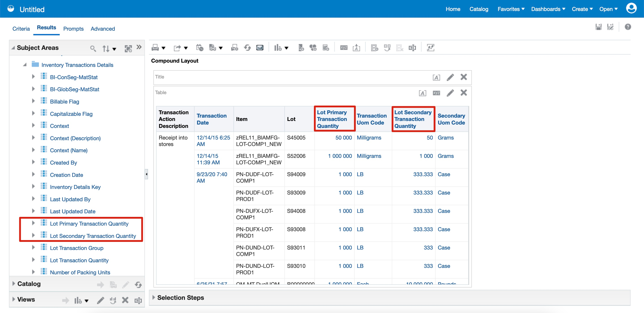Expand the Lot Primary Transaction Quantity folder

pyautogui.click(x=33, y=223)
